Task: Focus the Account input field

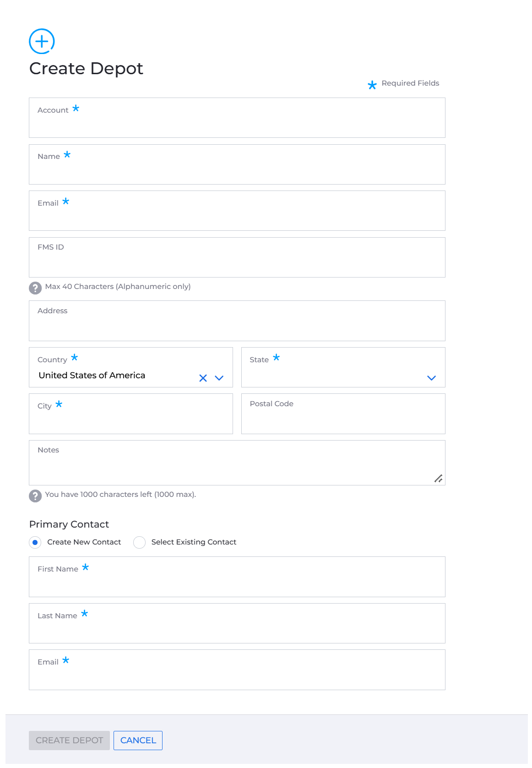Action: 237,118
